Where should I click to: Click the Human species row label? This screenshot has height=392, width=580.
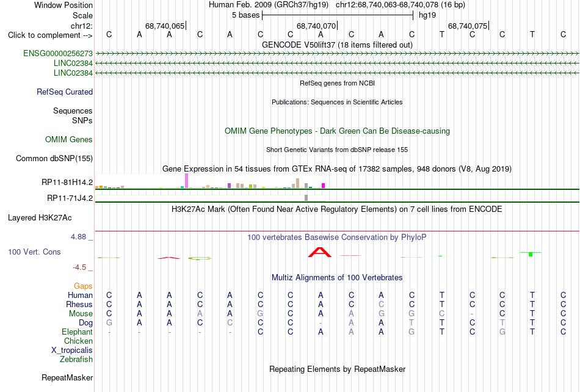pos(80,295)
